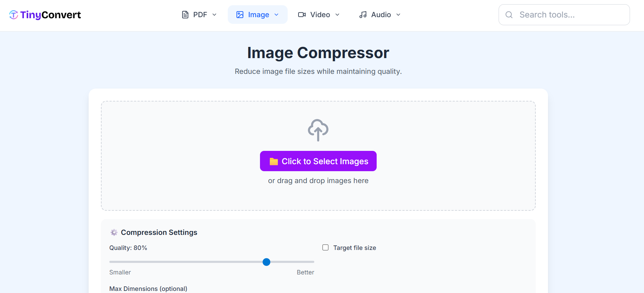Click the 'or drag and drop images here' text

coord(318,181)
